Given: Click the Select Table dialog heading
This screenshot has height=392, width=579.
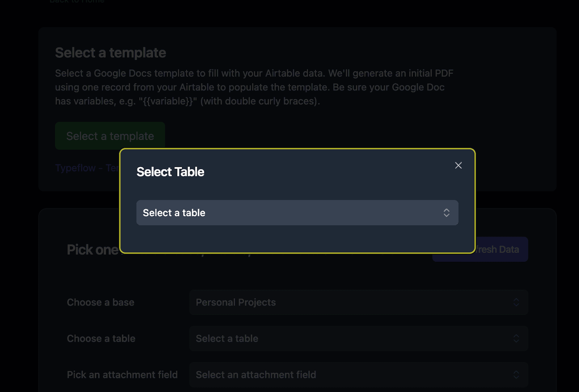Looking at the screenshot, I should (170, 172).
